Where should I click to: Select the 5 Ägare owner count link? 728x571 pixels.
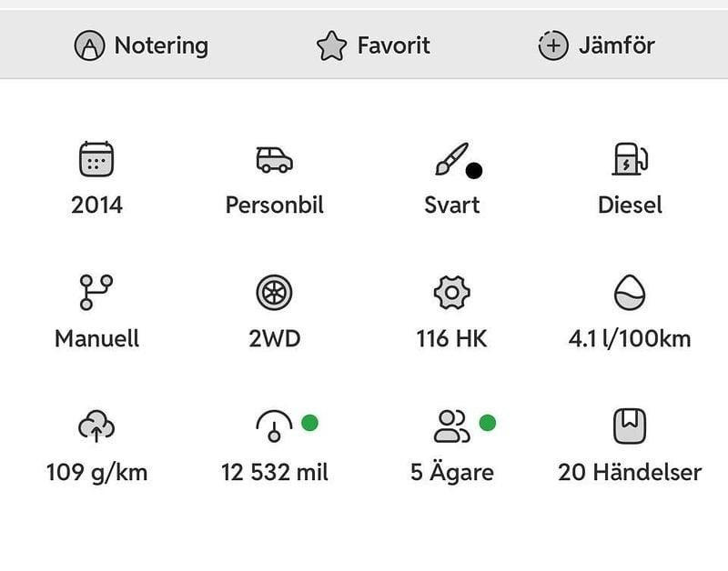coord(452,473)
